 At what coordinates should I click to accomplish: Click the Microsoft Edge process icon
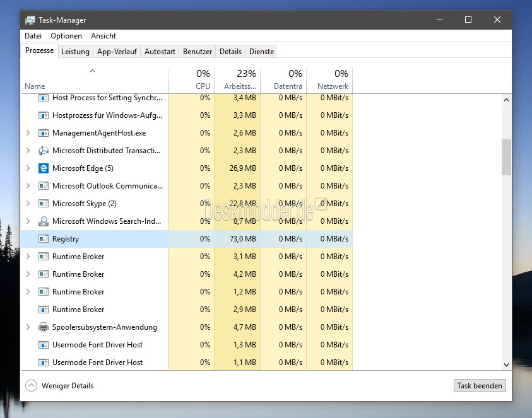(44, 168)
